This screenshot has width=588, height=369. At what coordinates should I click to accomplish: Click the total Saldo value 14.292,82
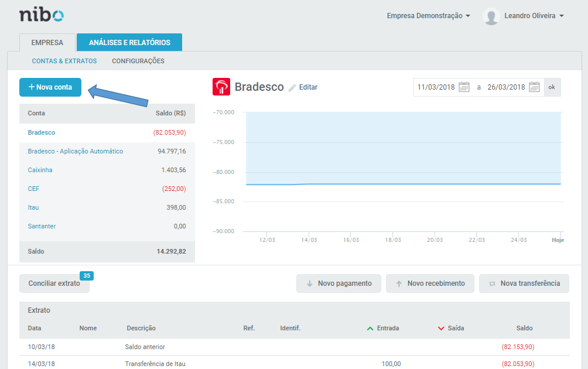click(x=172, y=251)
